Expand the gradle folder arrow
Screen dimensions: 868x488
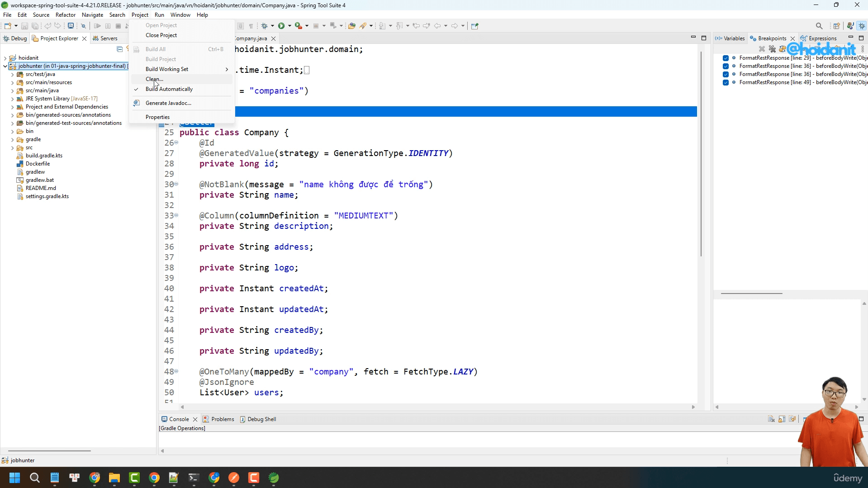click(x=12, y=139)
